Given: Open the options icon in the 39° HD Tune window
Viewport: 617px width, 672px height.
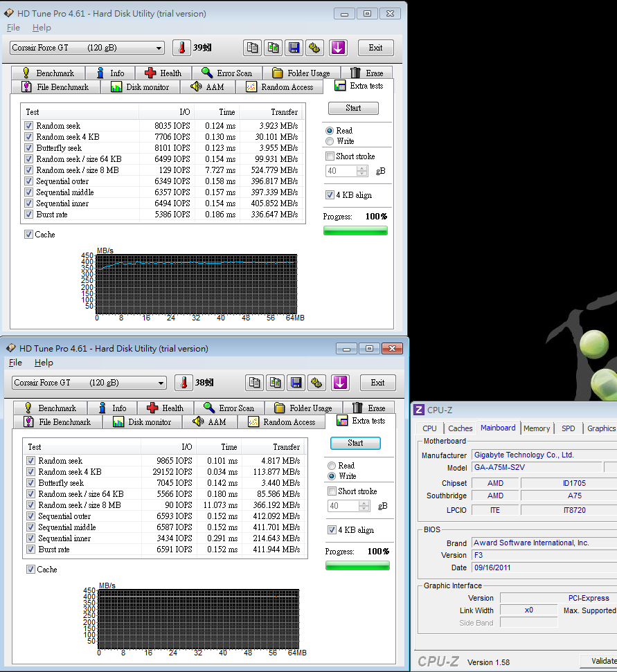Looking at the screenshot, I should point(314,48).
